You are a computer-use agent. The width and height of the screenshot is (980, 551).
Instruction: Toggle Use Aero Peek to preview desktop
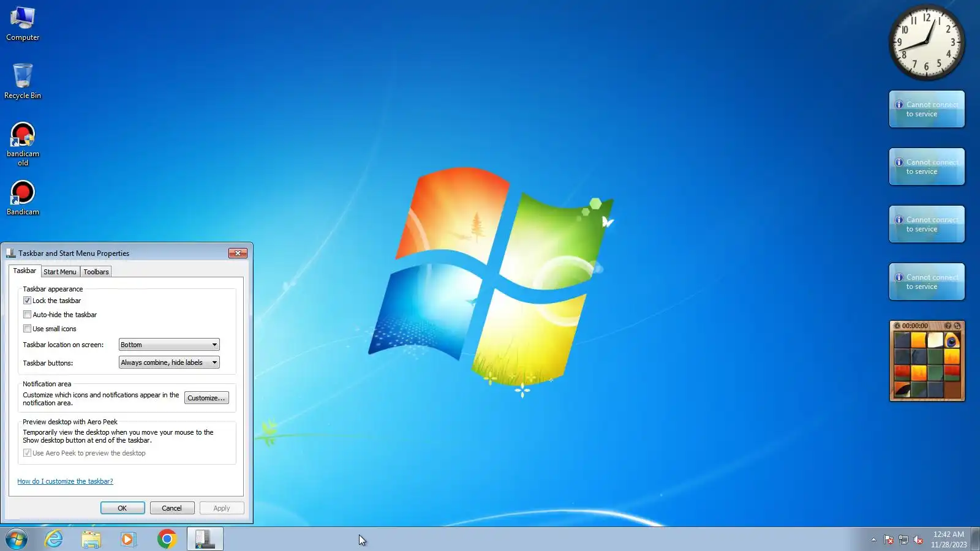(27, 453)
